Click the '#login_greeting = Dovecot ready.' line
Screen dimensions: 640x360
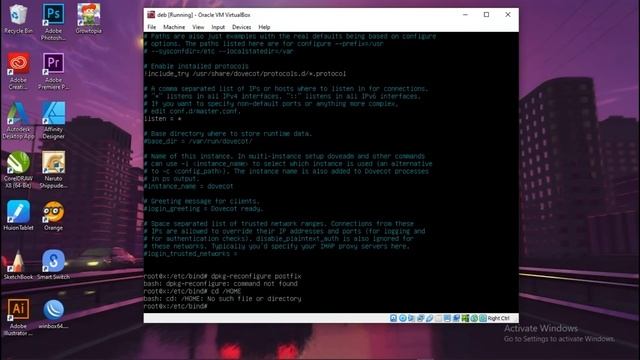203,209
